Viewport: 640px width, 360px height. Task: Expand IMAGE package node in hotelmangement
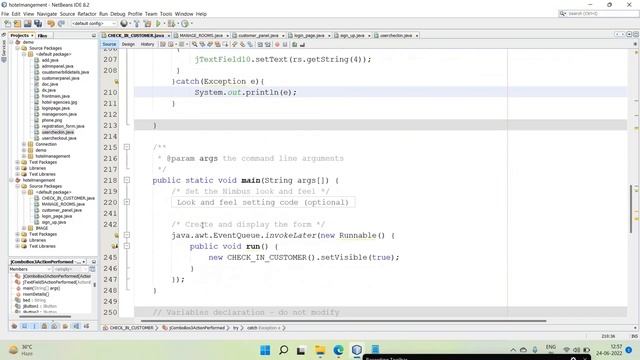click(x=24, y=228)
